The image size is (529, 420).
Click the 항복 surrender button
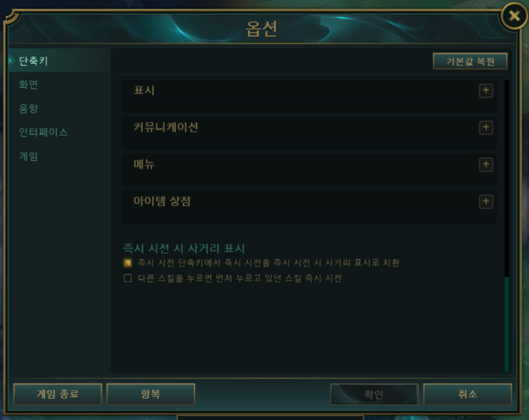(x=150, y=394)
